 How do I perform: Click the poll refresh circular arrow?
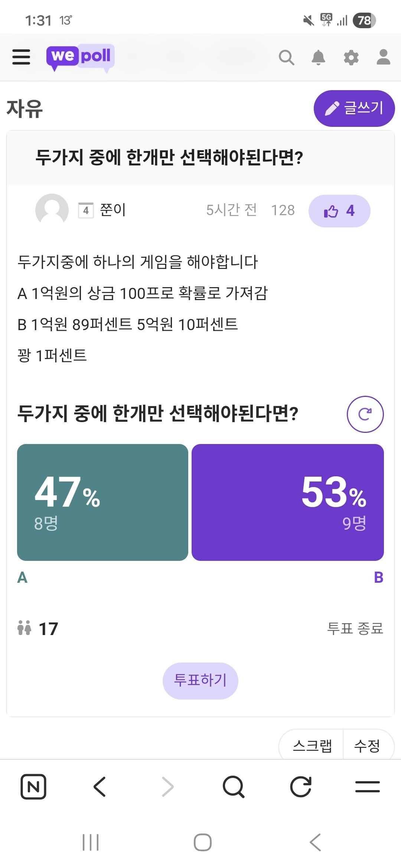coord(365,414)
